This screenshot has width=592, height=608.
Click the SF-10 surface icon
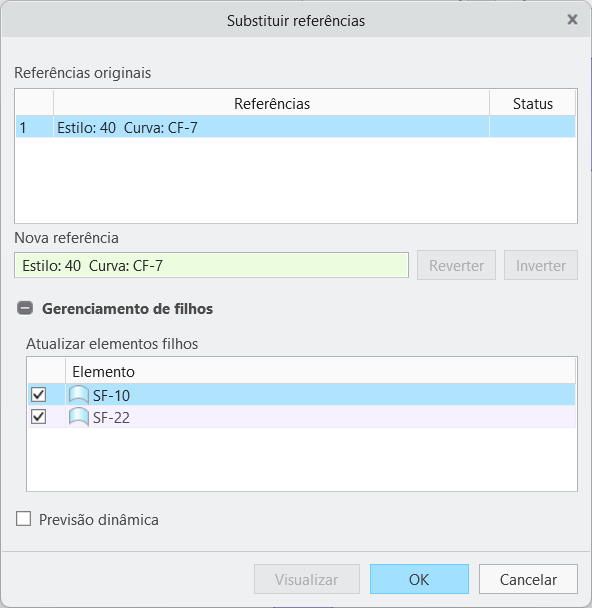[79, 395]
